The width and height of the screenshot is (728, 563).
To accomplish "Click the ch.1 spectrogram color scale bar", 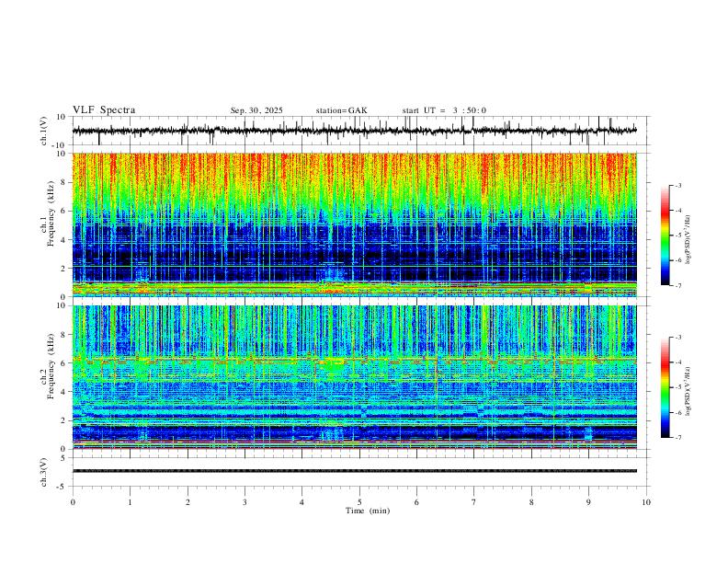I will pos(665,236).
